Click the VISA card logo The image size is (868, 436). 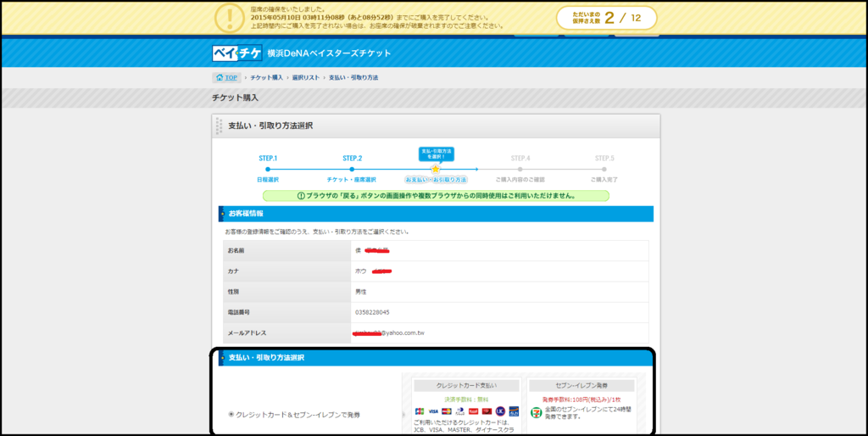[433, 411]
